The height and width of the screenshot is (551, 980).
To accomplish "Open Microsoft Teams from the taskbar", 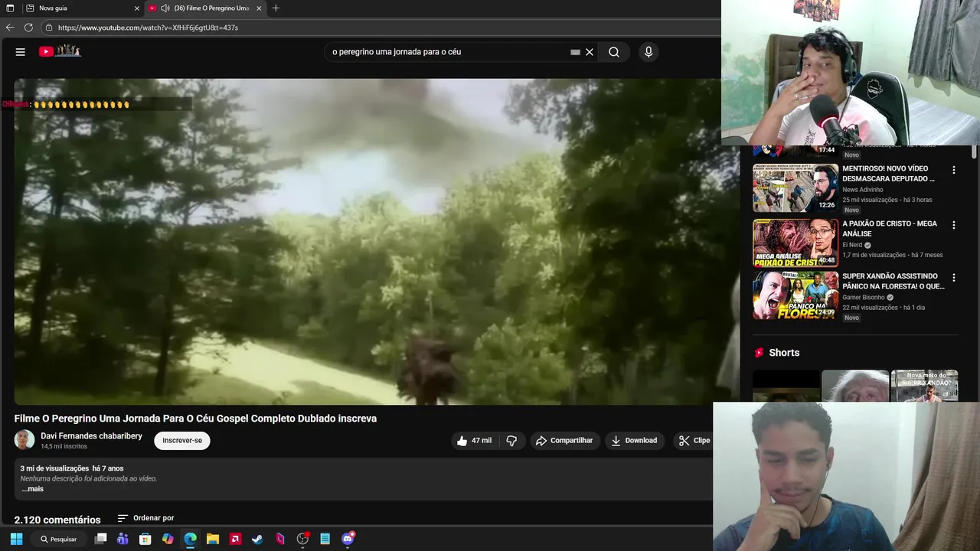I will (122, 539).
